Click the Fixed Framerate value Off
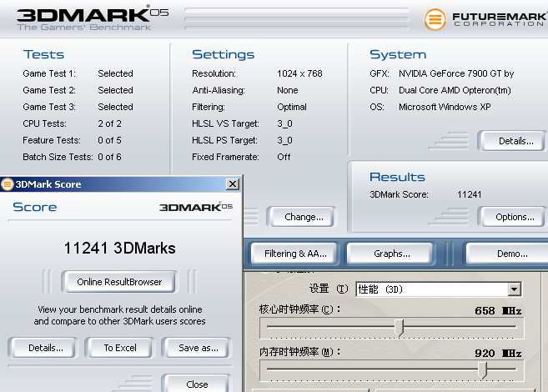 tap(284, 157)
